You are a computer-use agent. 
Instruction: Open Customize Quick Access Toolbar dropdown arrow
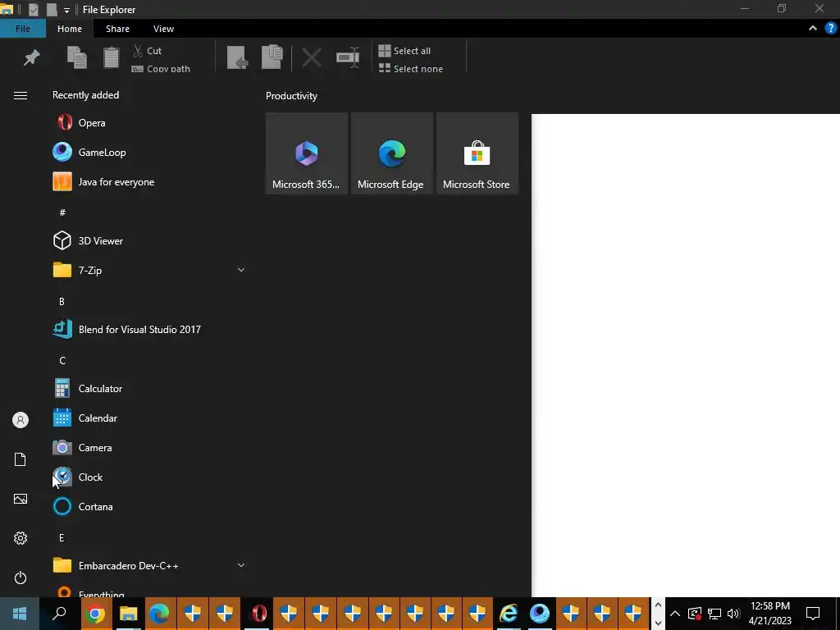point(66,10)
